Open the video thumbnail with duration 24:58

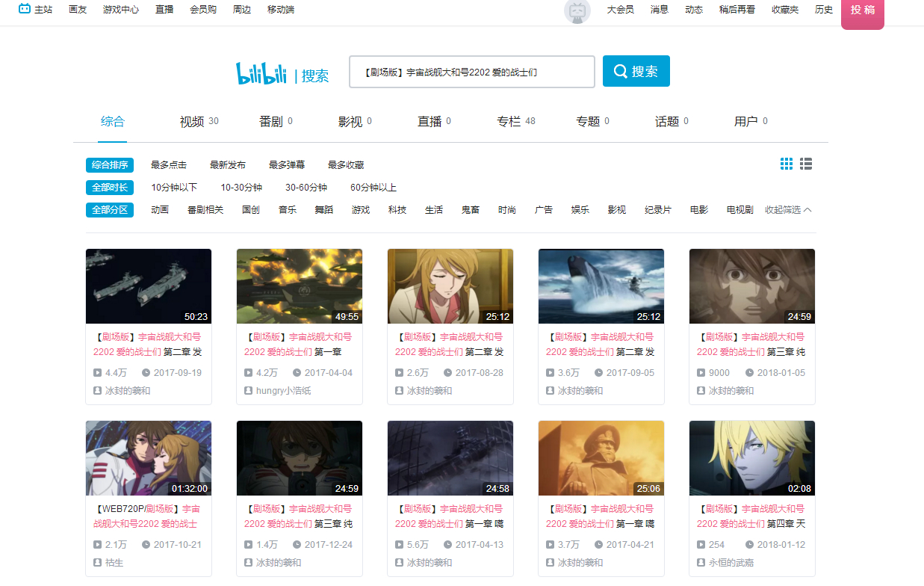click(x=450, y=458)
